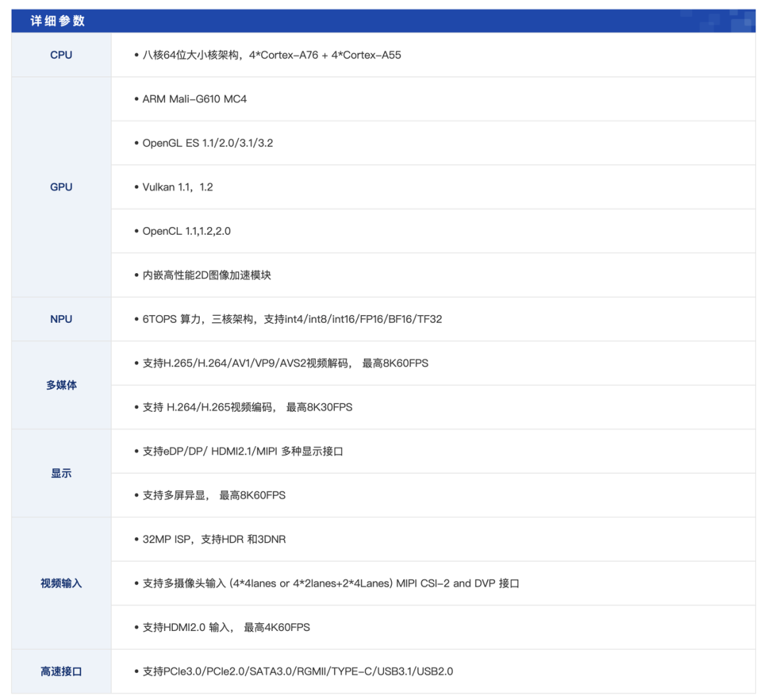
Task: Select the NPU row label
Action: [x=61, y=319]
